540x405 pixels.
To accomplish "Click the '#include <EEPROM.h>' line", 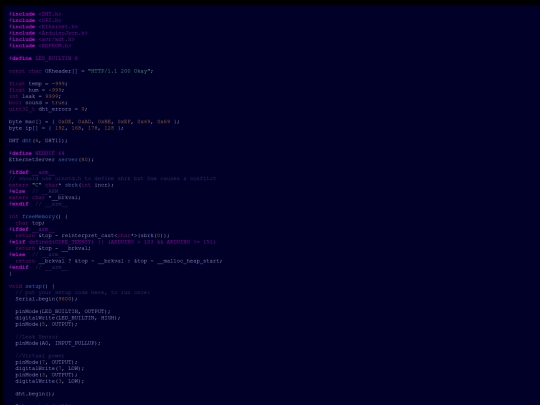I will coord(40,45).
